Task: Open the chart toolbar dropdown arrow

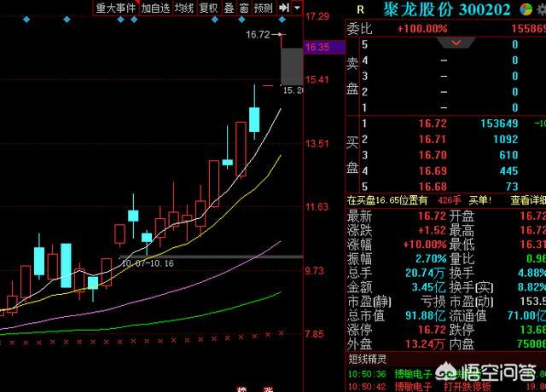Action: pyautogui.click(x=295, y=8)
